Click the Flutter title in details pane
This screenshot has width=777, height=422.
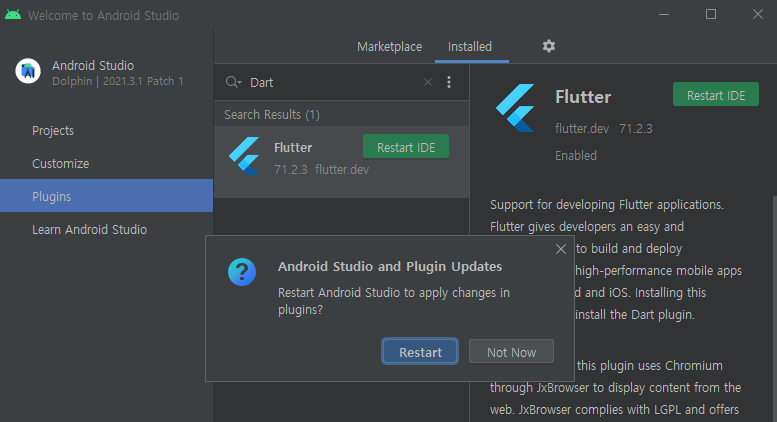(583, 97)
